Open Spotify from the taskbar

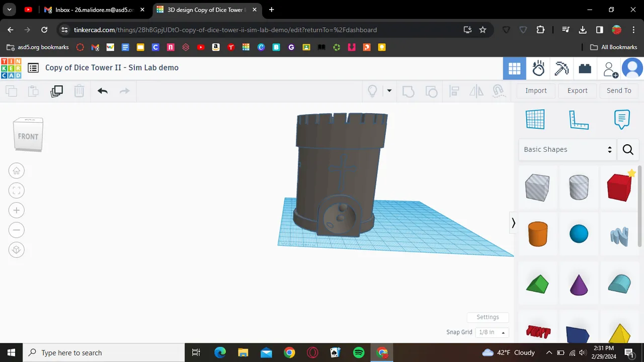coord(359,352)
